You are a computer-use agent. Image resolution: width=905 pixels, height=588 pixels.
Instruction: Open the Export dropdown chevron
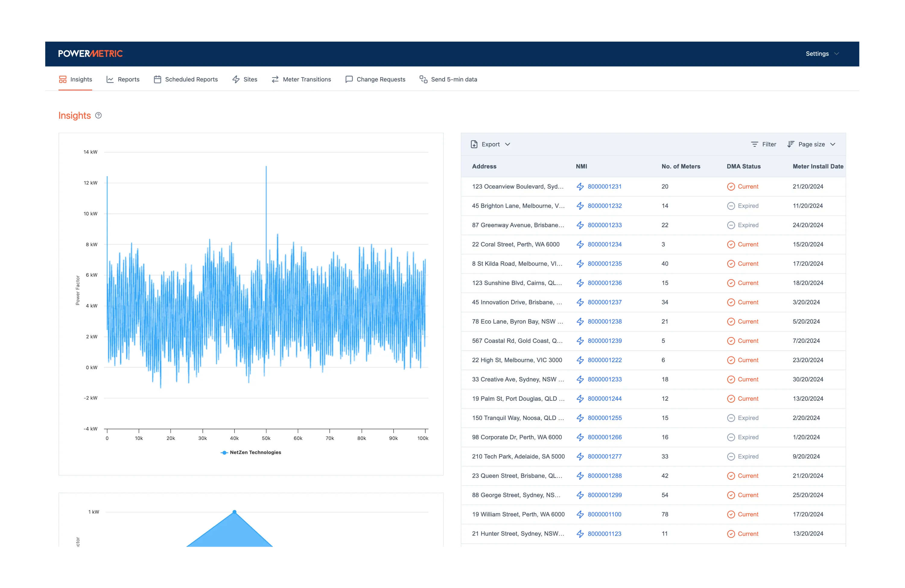(507, 144)
